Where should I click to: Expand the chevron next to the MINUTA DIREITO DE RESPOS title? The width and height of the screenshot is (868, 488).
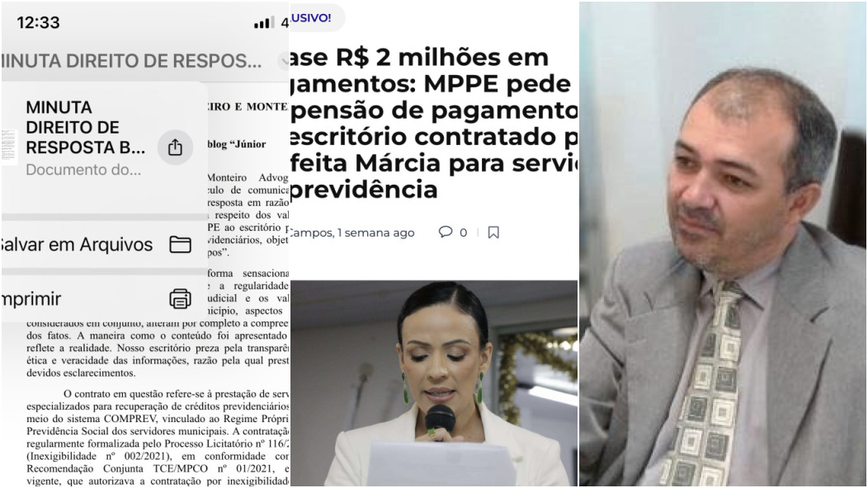(284, 60)
